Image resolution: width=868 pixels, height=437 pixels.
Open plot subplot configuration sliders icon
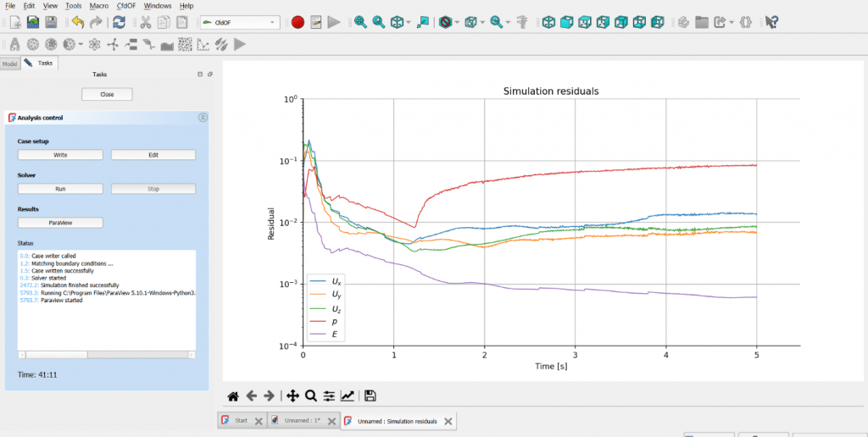tap(329, 396)
